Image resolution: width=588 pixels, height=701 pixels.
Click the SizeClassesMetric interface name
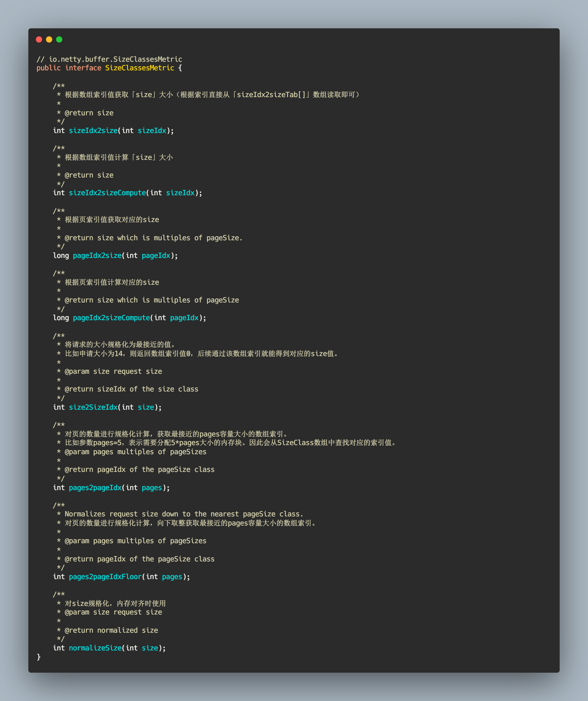click(x=140, y=68)
